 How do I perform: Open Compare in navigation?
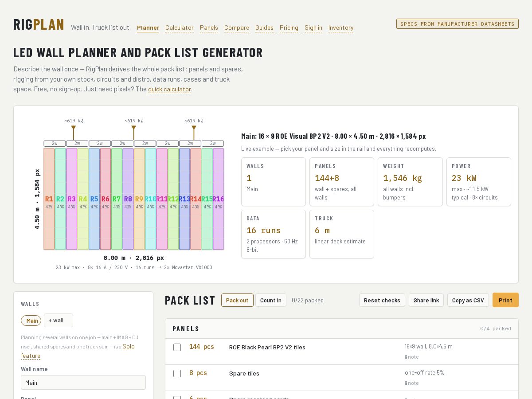237,27
